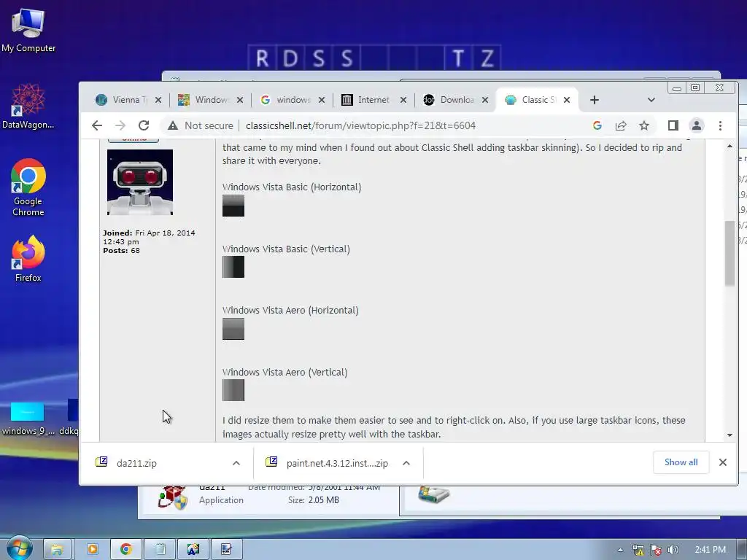Close the Classic Shell tab
The width and height of the screenshot is (747, 560).
pyautogui.click(x=566, y=100)
